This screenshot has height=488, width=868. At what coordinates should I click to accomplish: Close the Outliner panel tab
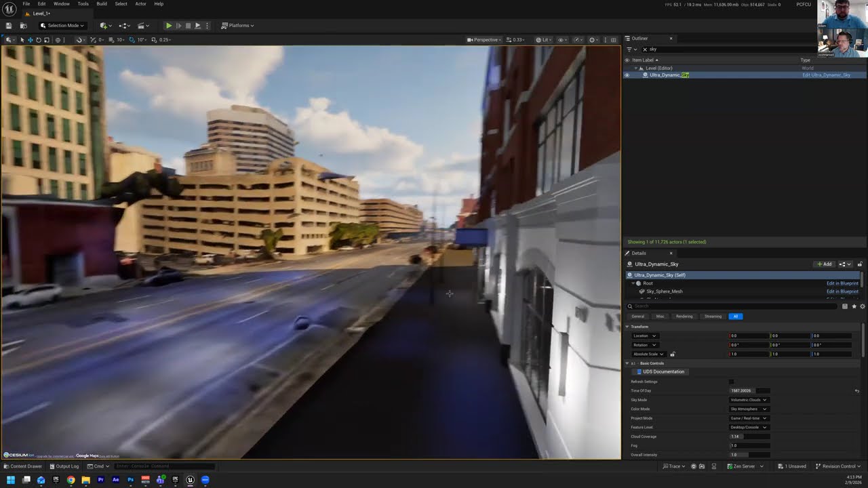tap(671, 39)
